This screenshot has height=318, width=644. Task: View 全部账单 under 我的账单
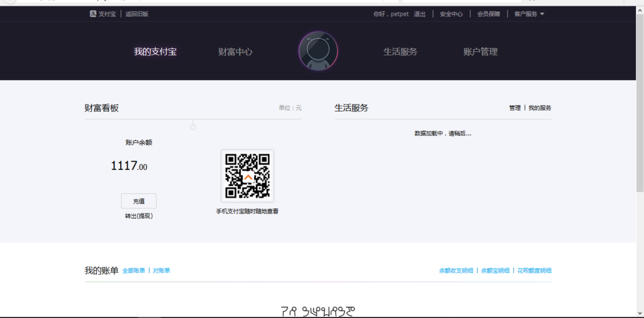[133, 271]
